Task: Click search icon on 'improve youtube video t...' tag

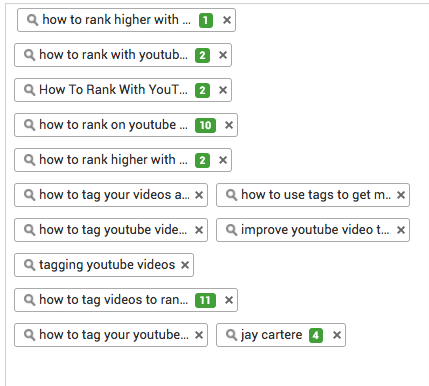Action: click(232, 230)
